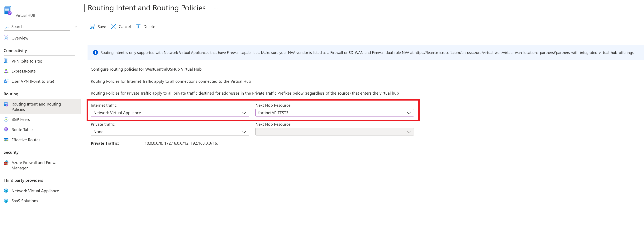The image size is (644, 236).
Task: Click the Delete trash can icon
Action: click(x=138, y=26)
